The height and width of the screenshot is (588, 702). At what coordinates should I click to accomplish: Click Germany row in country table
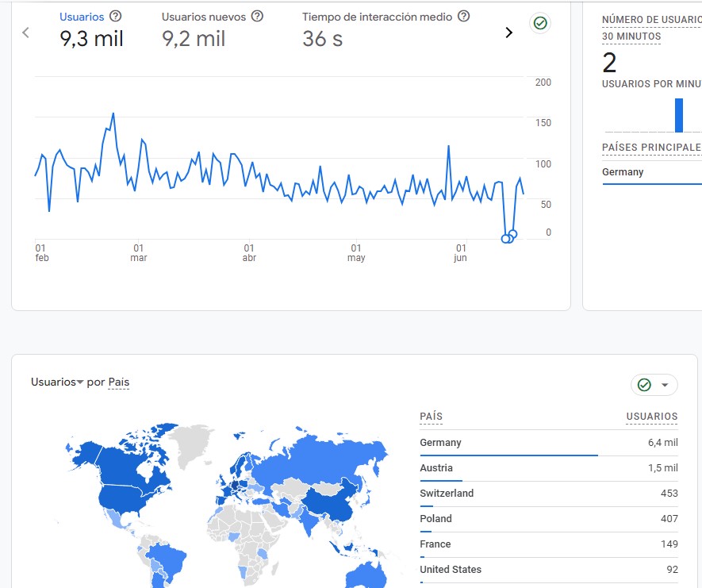(549, 443)
